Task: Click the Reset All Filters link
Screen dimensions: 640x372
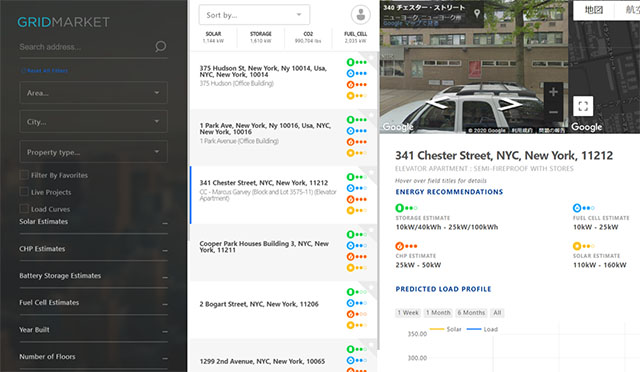Action: click(x=44, y=71)
